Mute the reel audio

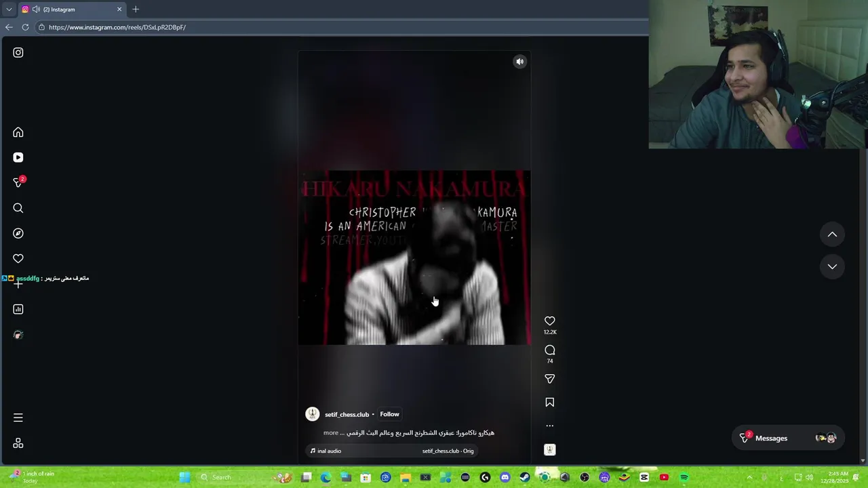[520, 62]
